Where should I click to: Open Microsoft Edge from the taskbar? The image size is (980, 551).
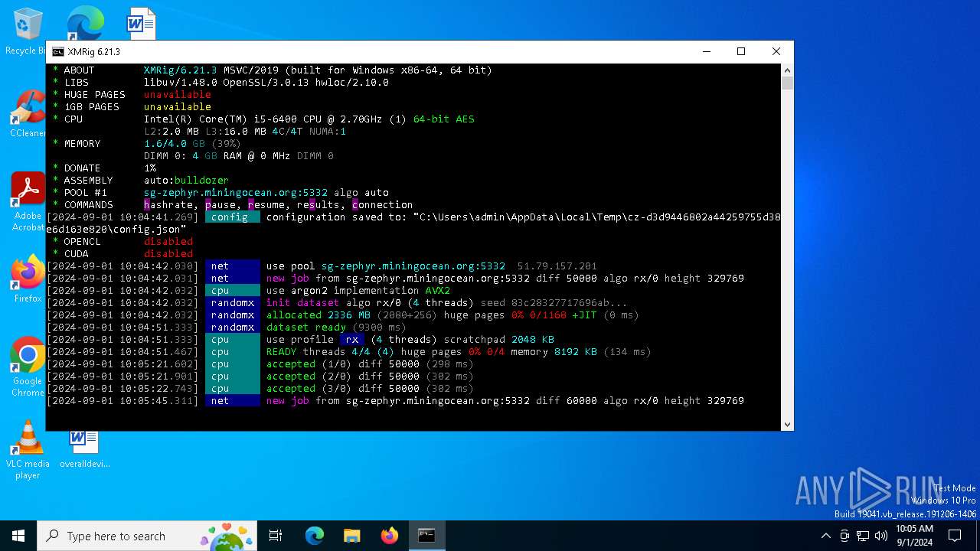coord(315,536)
